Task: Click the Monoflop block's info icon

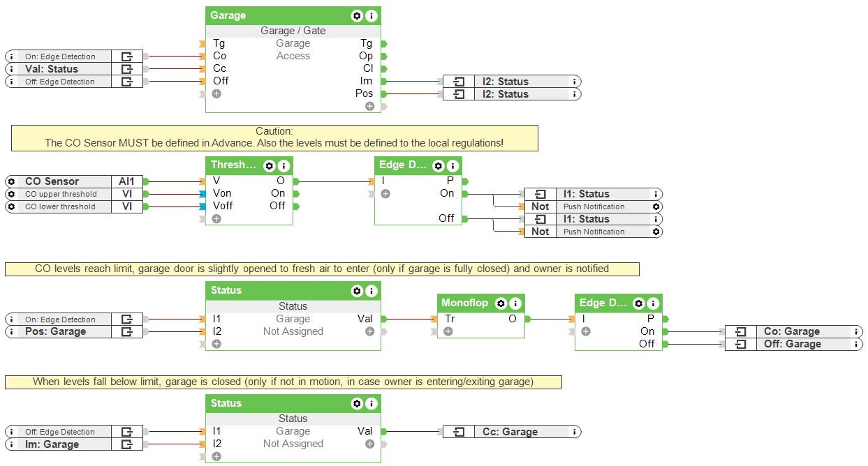Action: pyautogui.click(x=515, y=303)
